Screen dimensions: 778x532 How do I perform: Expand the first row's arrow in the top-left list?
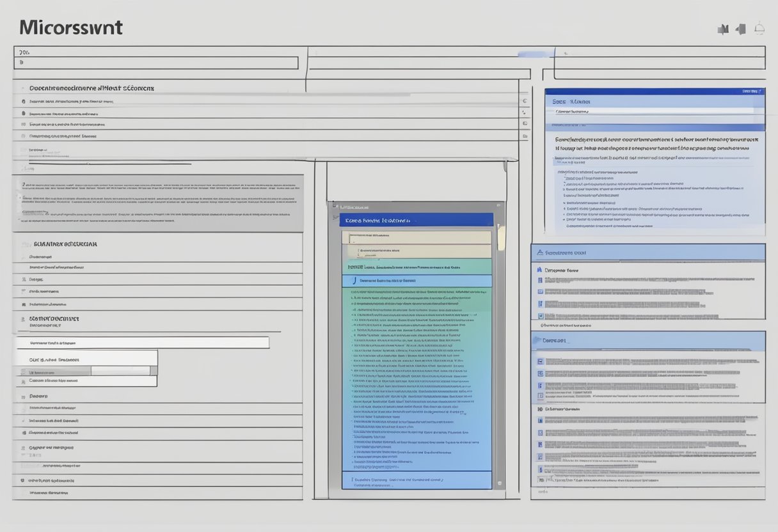click(x=524, y=101)
